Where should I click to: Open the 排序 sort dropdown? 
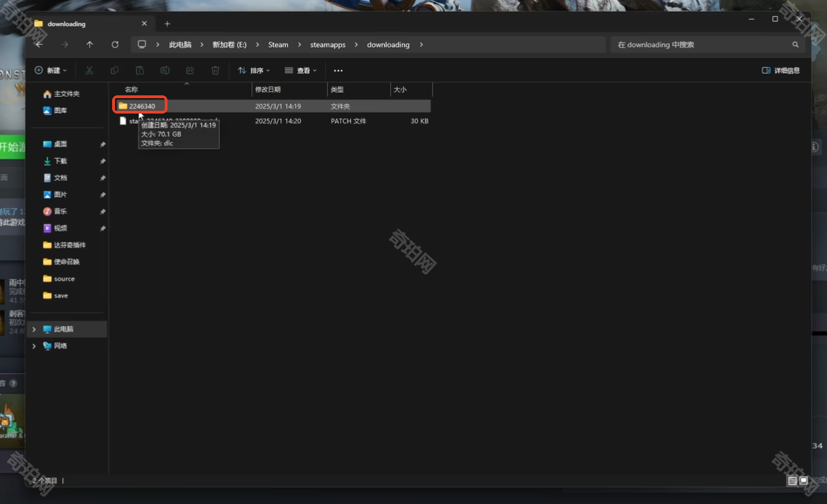click(254, 71)
